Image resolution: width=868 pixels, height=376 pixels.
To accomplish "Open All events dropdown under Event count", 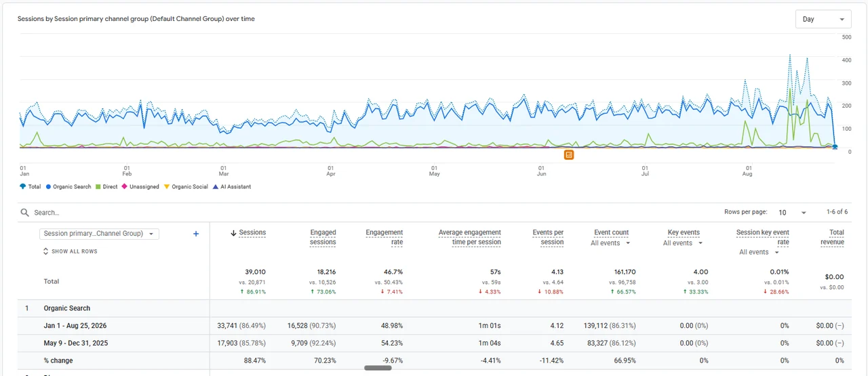I will pos(610,243).
